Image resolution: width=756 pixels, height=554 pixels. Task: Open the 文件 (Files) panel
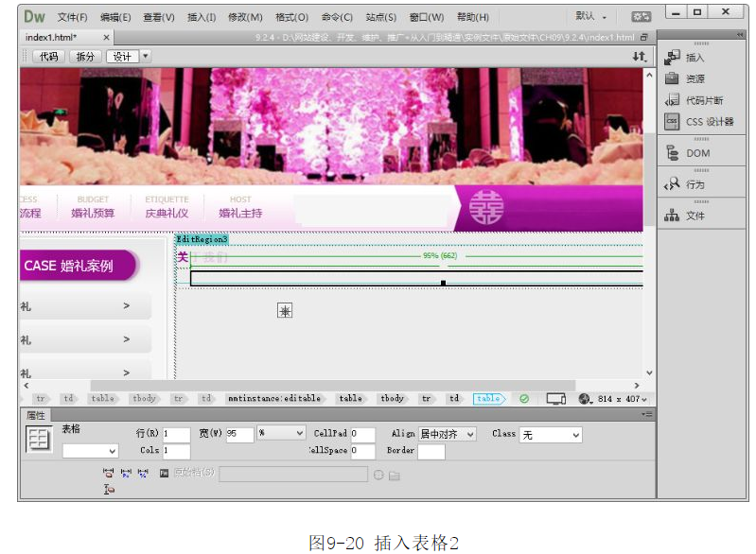[694, 216]
